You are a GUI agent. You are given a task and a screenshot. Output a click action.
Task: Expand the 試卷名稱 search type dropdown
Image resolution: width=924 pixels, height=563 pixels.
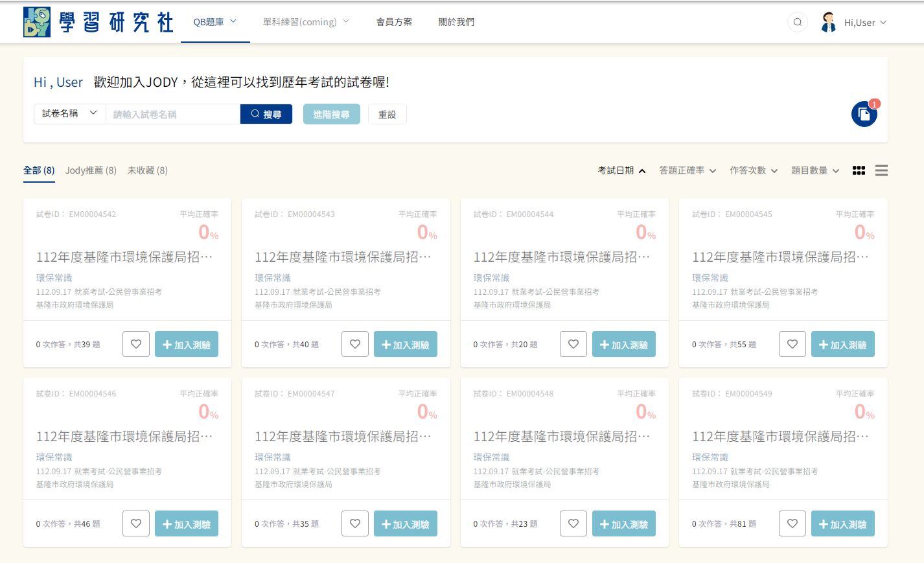(x=69, y=114)
